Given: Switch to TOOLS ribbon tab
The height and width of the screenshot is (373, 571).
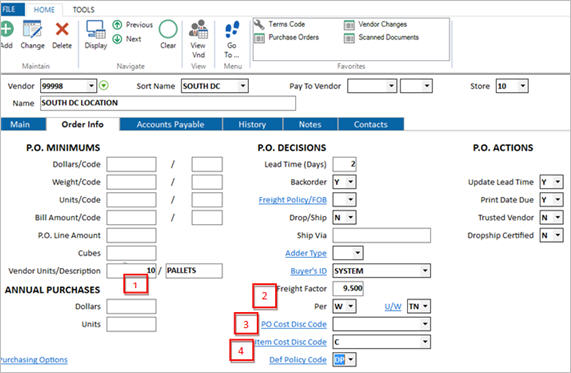Looking at the screenshot, I should [x=83, y=10].
